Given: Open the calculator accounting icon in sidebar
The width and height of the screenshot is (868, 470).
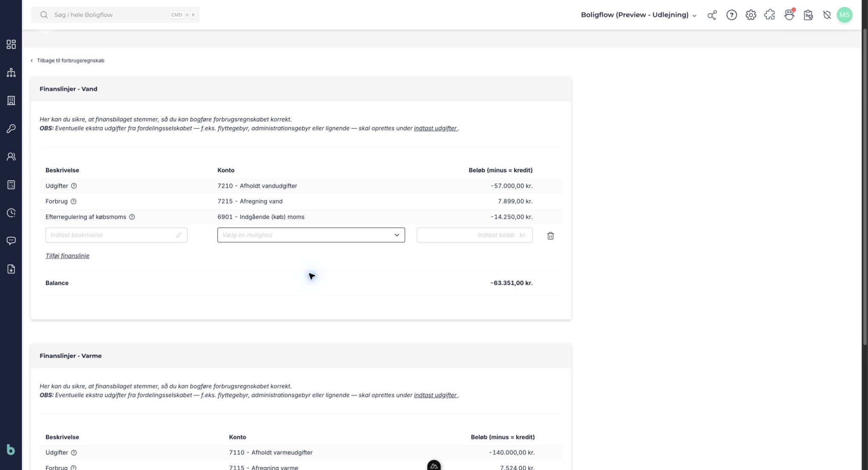Looking at the screenshot, I should click(x=11, y=185).
